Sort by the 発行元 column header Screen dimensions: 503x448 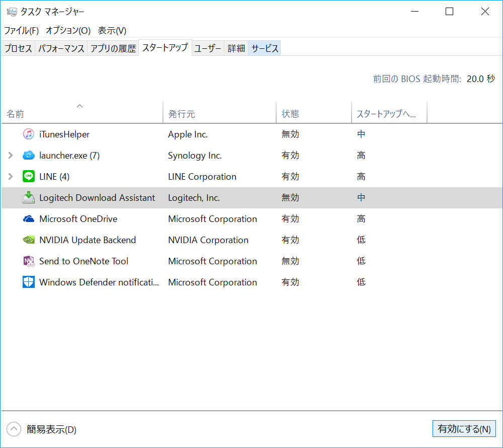coord(219,112)
